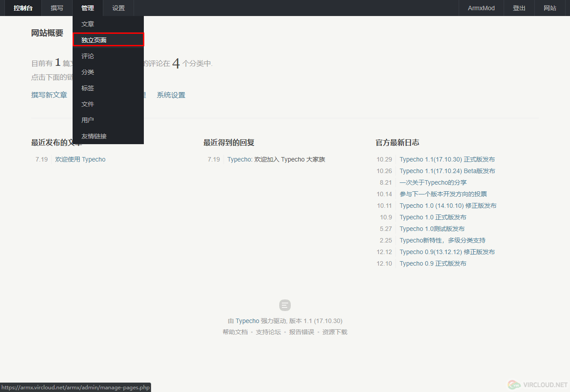The width and height of the screenshot is (570, 392).
Task: Click 资源下载 in the footer
Action: tap(335, 332)
